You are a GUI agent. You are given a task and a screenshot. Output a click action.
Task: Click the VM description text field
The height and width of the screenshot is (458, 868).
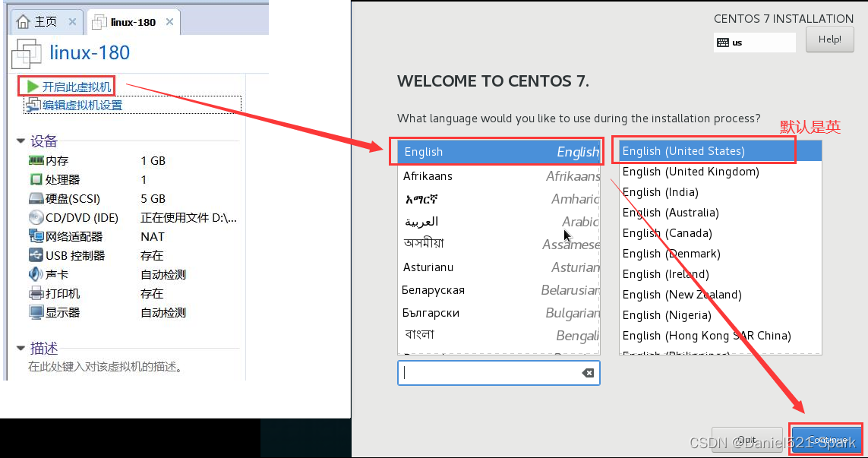coord(106,367)
